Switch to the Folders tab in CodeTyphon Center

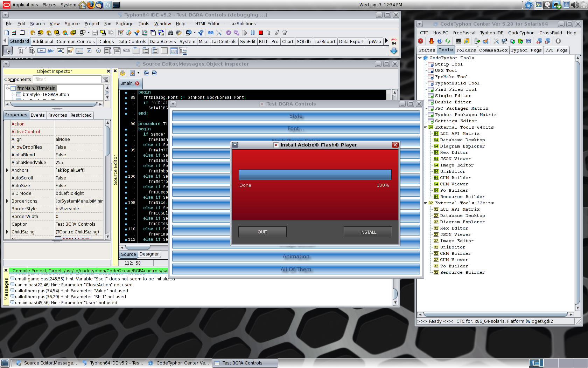point(466,50)
